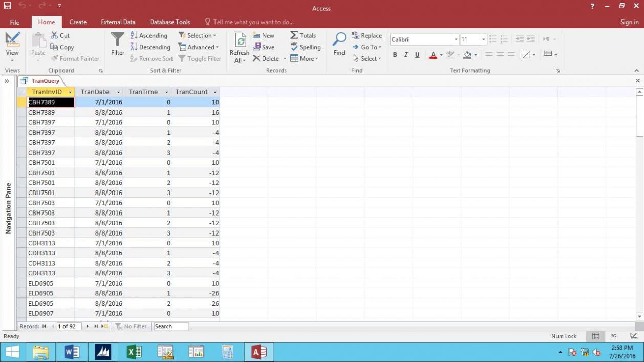Click the Replace button
The width and height of the screenshot is (644, 362).
pos(367,35)
